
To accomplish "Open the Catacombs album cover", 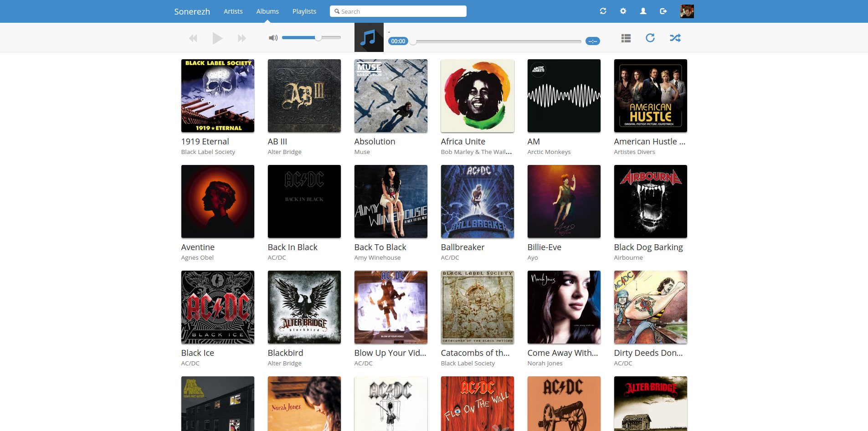I will 478,307.
